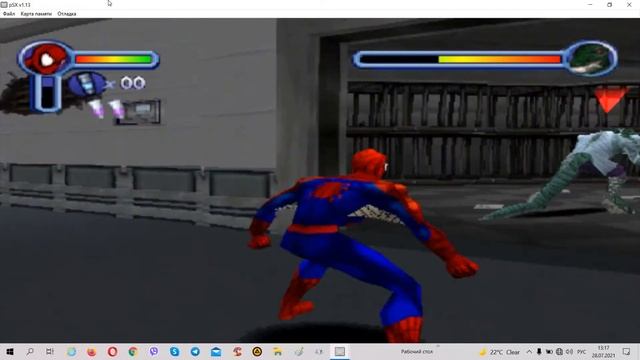Open the clock and date flyout
This screenshot has width=640, height=360.
click(603, 352)
